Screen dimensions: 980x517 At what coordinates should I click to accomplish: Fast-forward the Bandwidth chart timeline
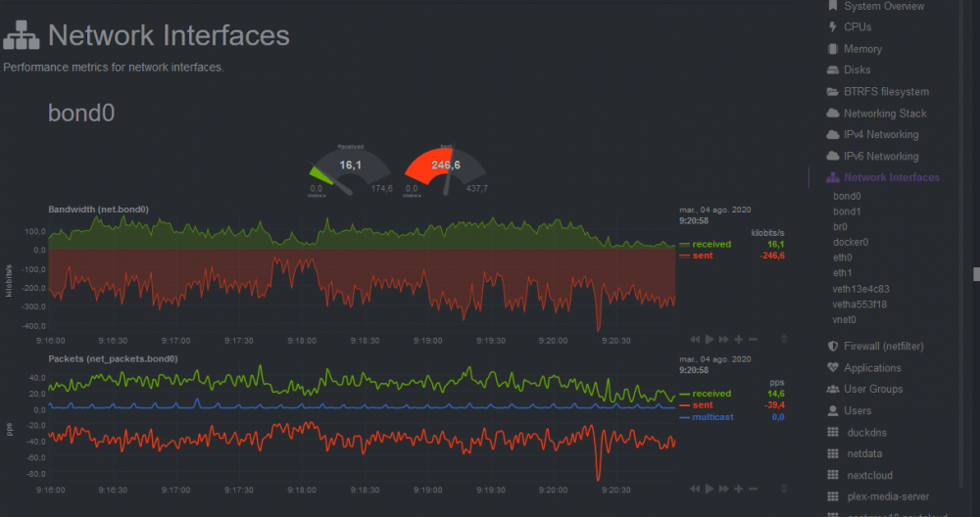724,339
